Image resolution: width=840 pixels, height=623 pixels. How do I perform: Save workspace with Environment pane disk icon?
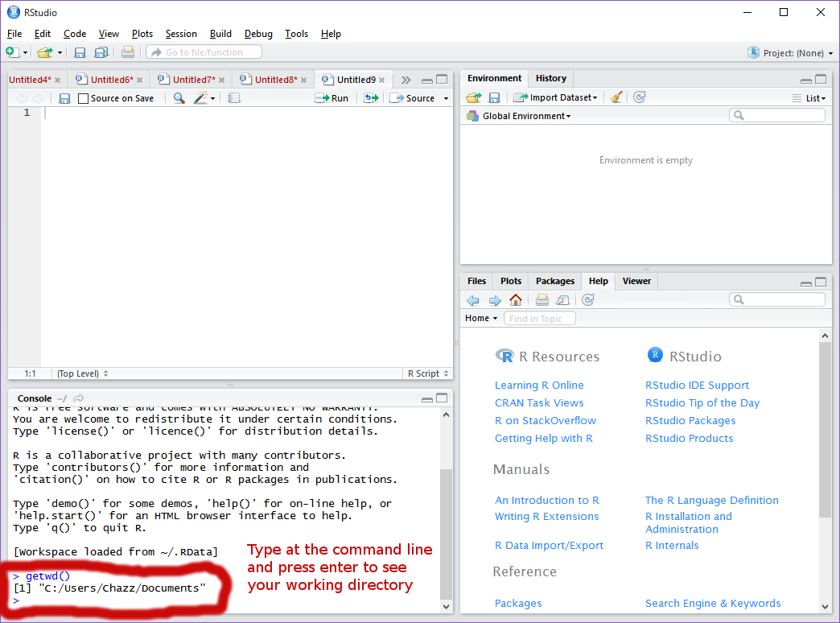494,97
